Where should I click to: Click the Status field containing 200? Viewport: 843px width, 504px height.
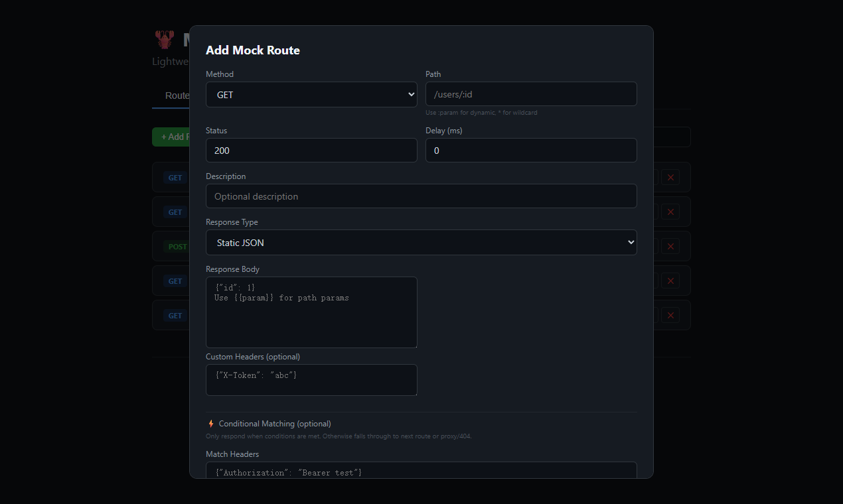tap(311, 150)
